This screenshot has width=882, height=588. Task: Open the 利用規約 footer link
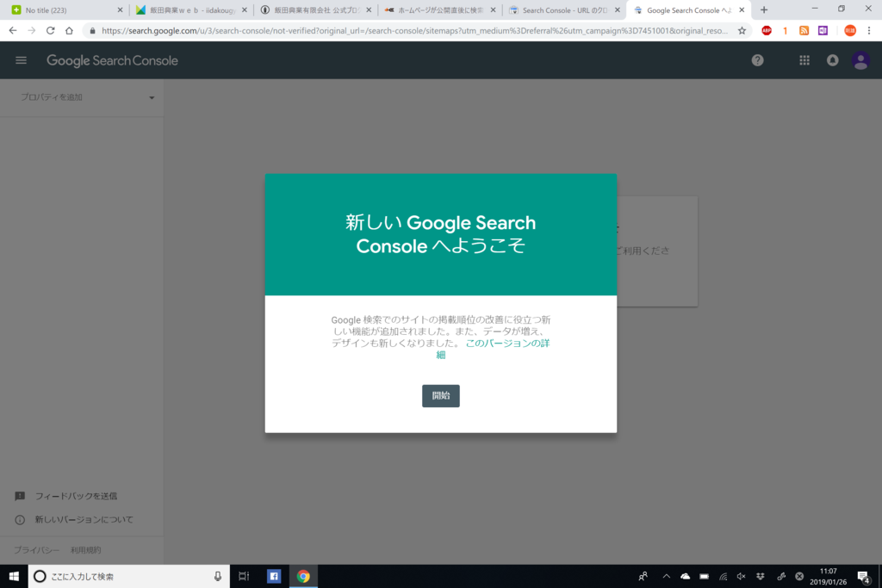85,550
